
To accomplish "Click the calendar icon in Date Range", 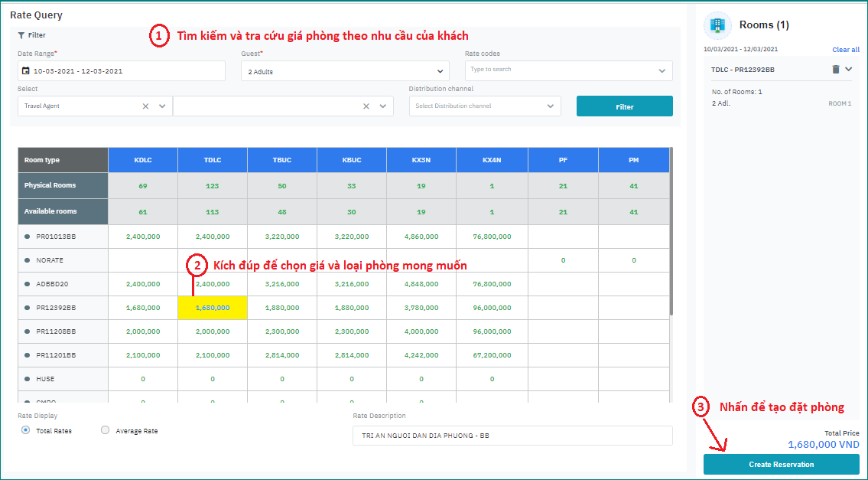I will coord(26,71).
